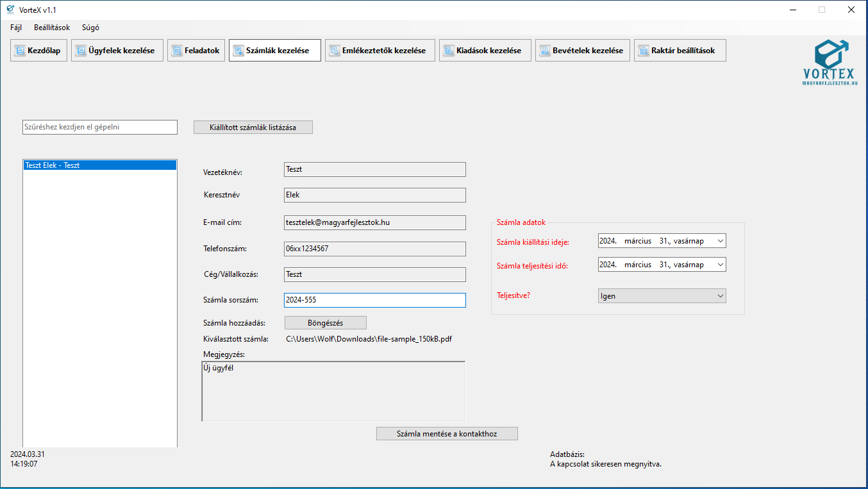Open Kiadások kezelése via its icon
This screenshot has width=868, height=489.
(x=449, y=51)
